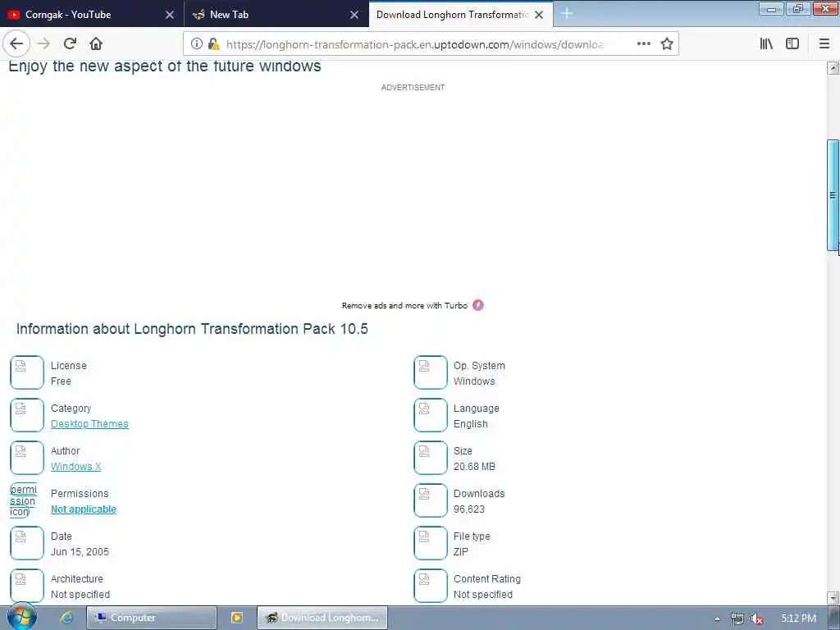Open the browser home page
The width and height of the screenshot is (840, 630).
click(96, 44)
